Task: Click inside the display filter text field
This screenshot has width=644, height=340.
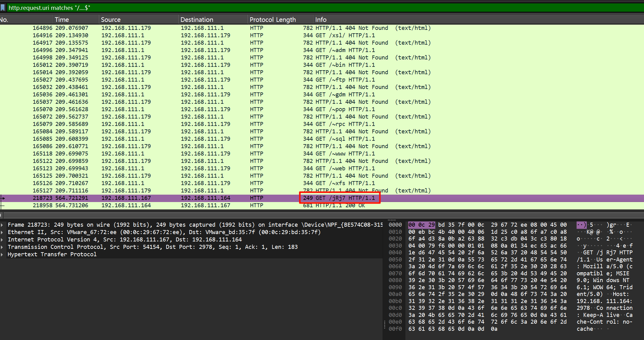Action: point(308,8)
